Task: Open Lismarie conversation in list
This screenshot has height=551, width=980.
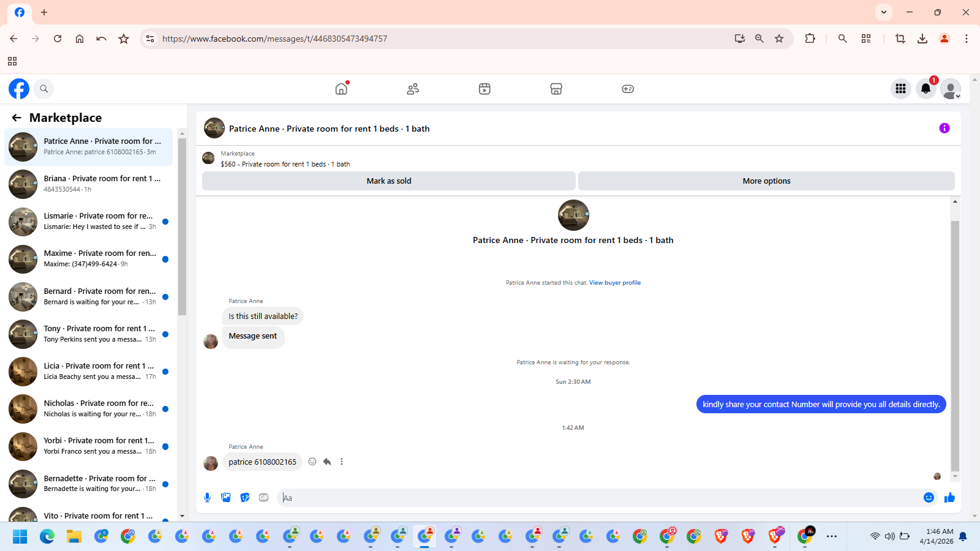Action: [88, 222]
